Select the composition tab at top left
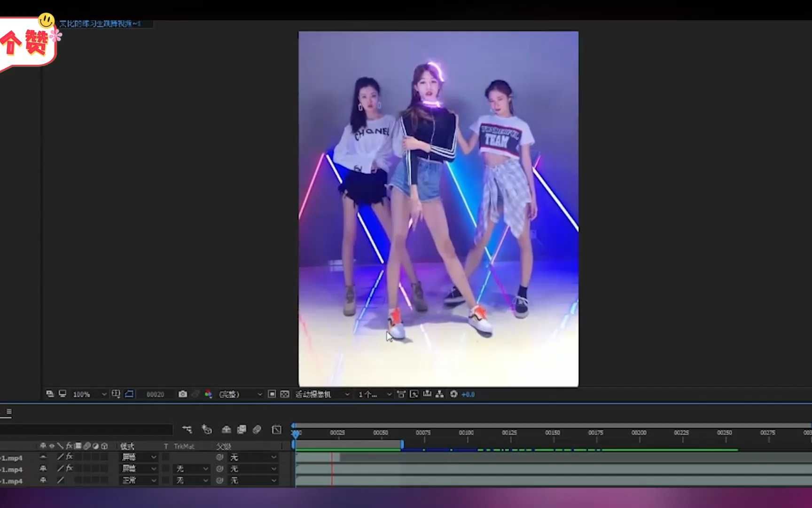The width and height of the screenshot is (812, 508). (x=100, y=24)
